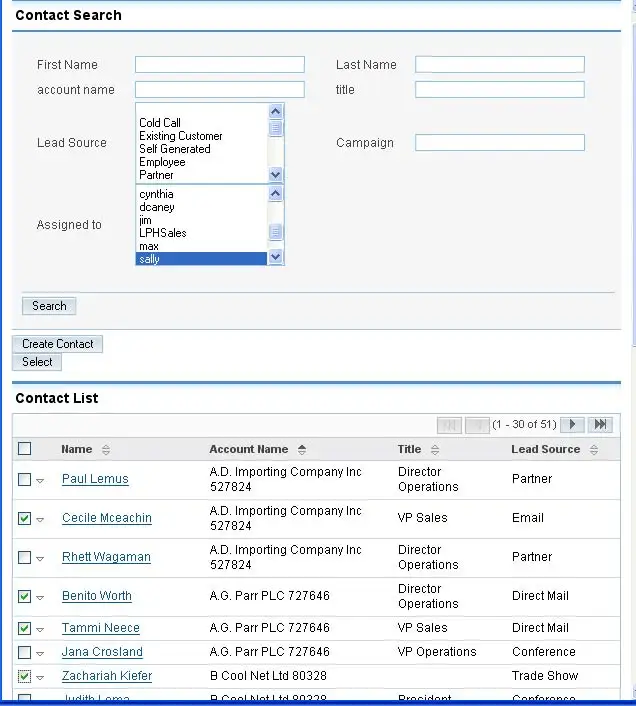Open Cecile Mceachin row action dropdown
Screen dimensions: 636x706
pyautogui.click(x=40, y=520)
